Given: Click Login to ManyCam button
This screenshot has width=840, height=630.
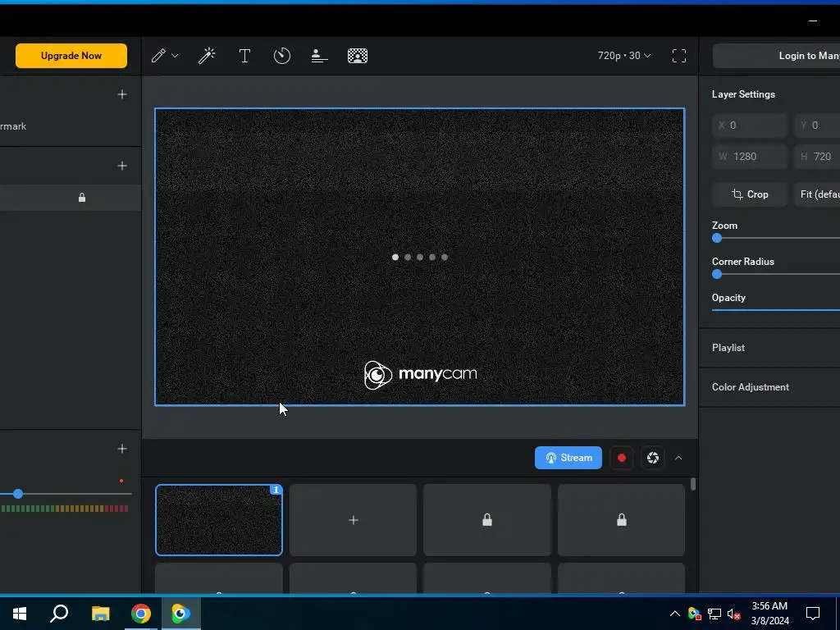Looking at the screenshot, I should (x=776, y=56).
